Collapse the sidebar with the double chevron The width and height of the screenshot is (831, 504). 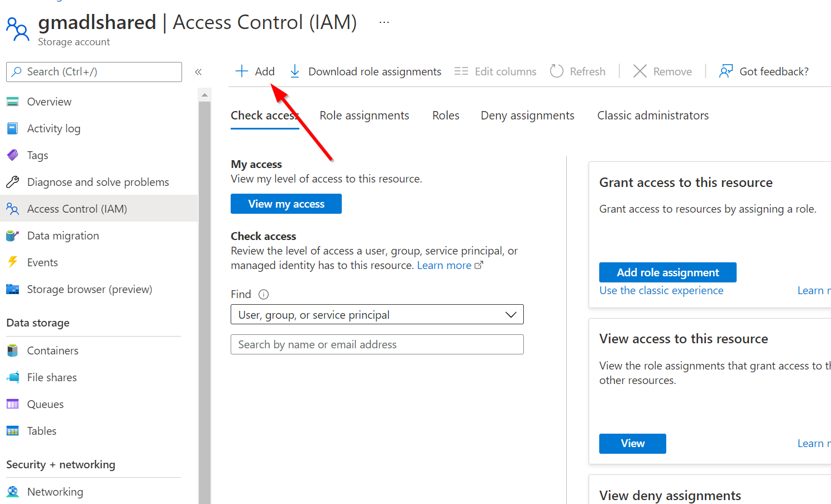pyautogui.click(x=198, y=72)
